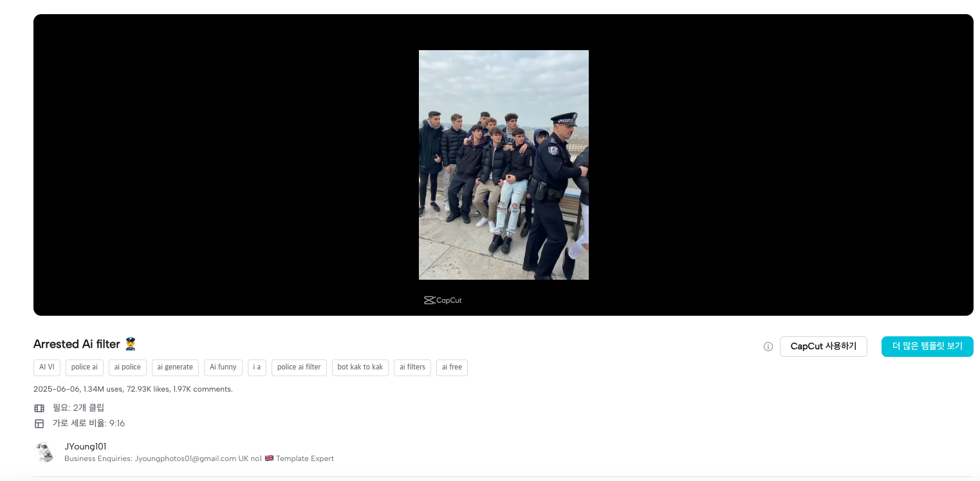The height and width of the screenshot is (481, 980).
Task: Click the '필요: 2개 클립' text
Action: coord(79,408)
